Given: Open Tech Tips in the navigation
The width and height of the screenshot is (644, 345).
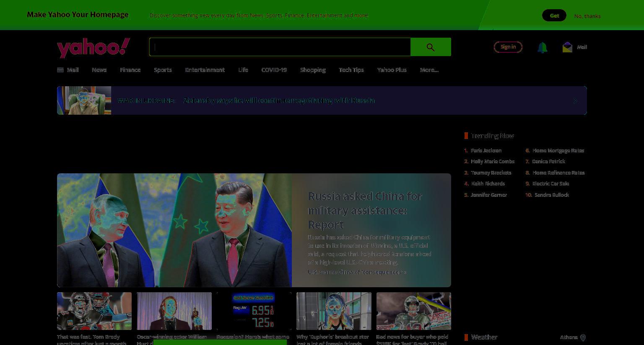Looking at the screenshot, I should pyautogui.click(x=351, y=70).
